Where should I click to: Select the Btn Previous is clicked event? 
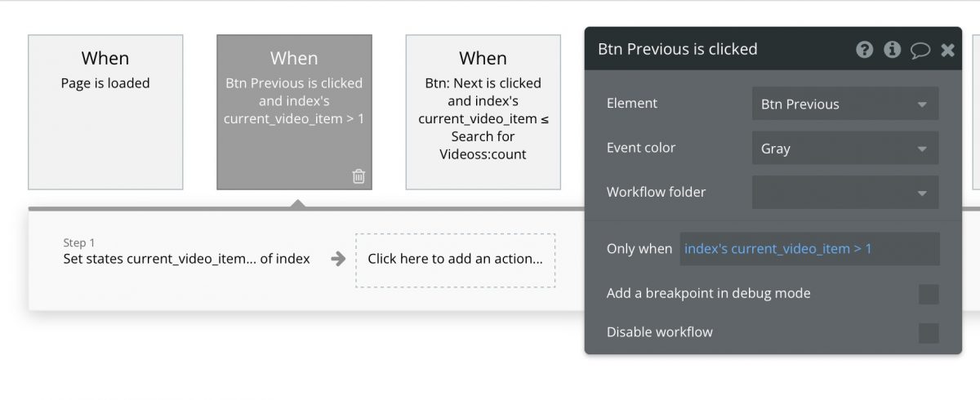pos(294,112)
